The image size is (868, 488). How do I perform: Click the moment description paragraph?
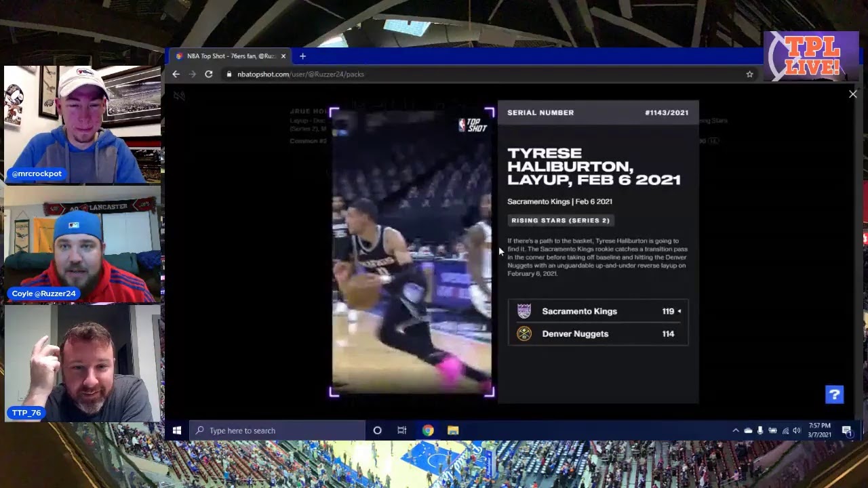(597, 257)
